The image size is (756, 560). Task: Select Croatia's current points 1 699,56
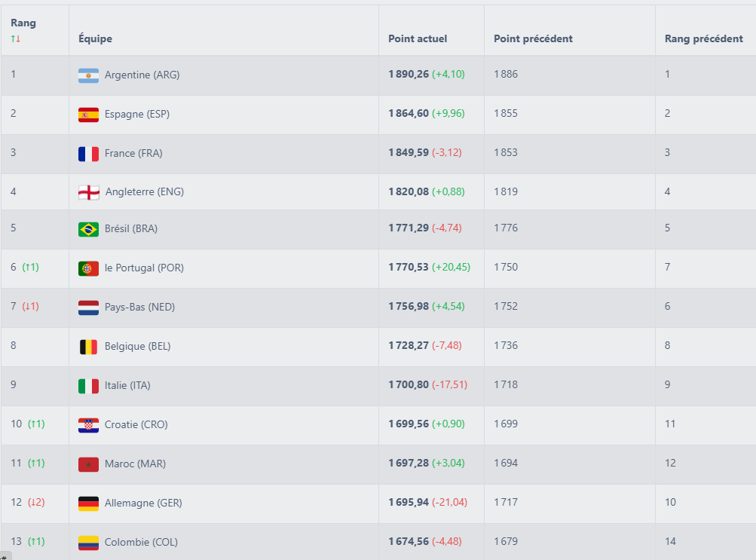[409, 424]
